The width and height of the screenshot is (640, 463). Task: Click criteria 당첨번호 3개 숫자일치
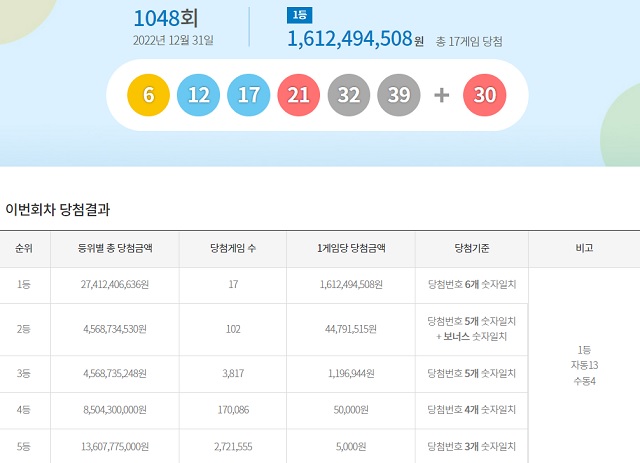click(472, 447)
